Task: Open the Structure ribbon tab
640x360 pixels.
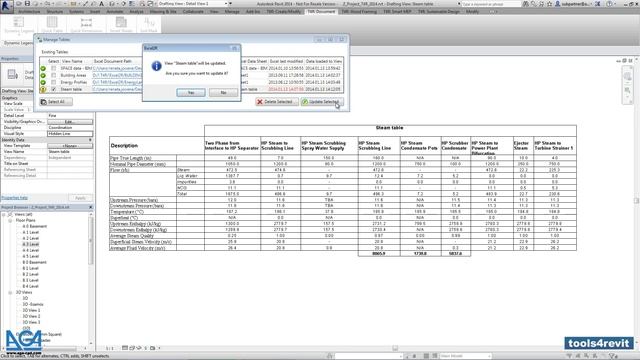Action: tap(55, 12)
